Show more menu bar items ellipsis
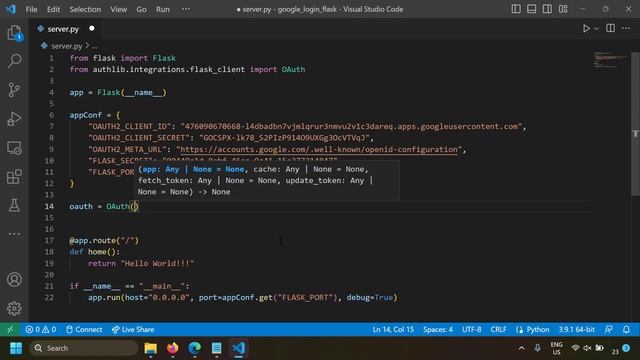640x360 pixels. pos(186,9)
